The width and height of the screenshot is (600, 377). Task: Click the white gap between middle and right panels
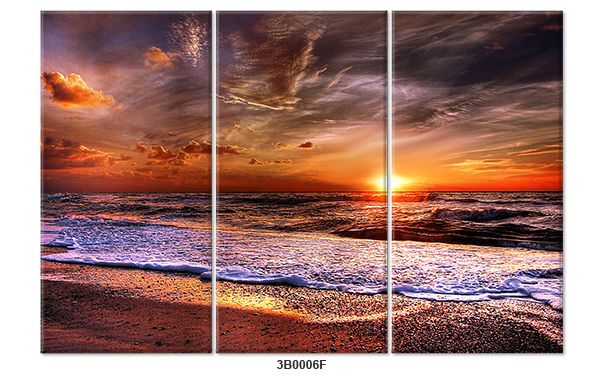pyautogui.click(x=390, y=182)
